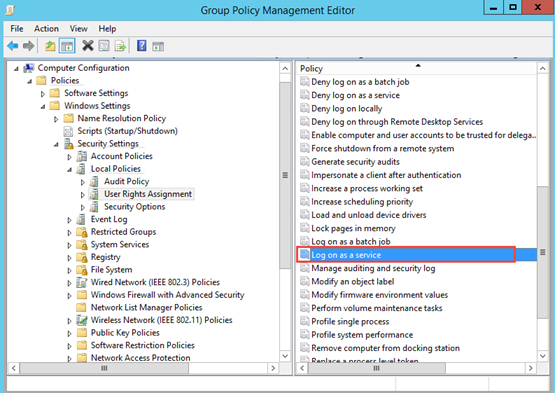Screen dimensions: 555x393
Task: Click policy list horizontal scrollbar right arrow
Action: (x=531, y=368)
